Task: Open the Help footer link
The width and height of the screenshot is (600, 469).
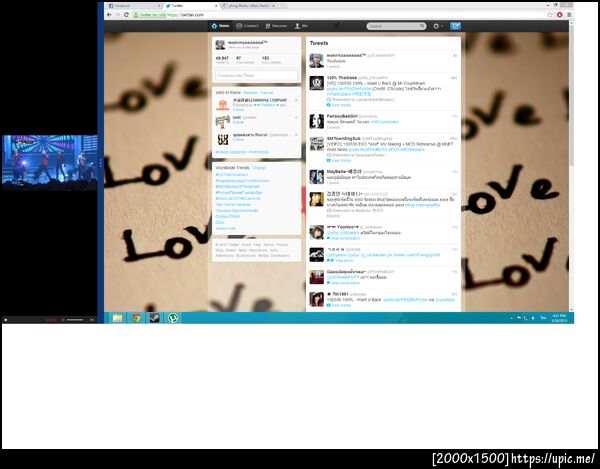Action: (257, 244)
